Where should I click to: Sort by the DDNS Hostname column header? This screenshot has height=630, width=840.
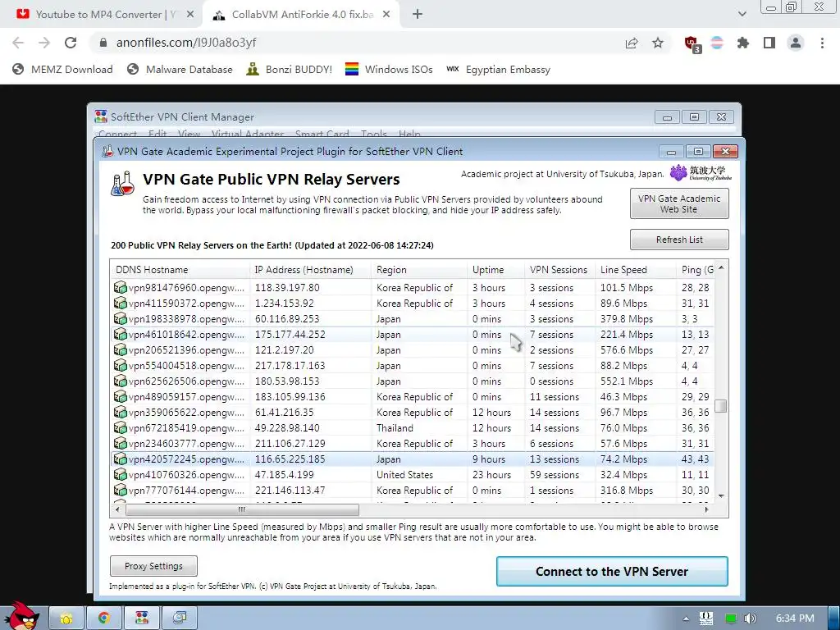pos(180,269)
